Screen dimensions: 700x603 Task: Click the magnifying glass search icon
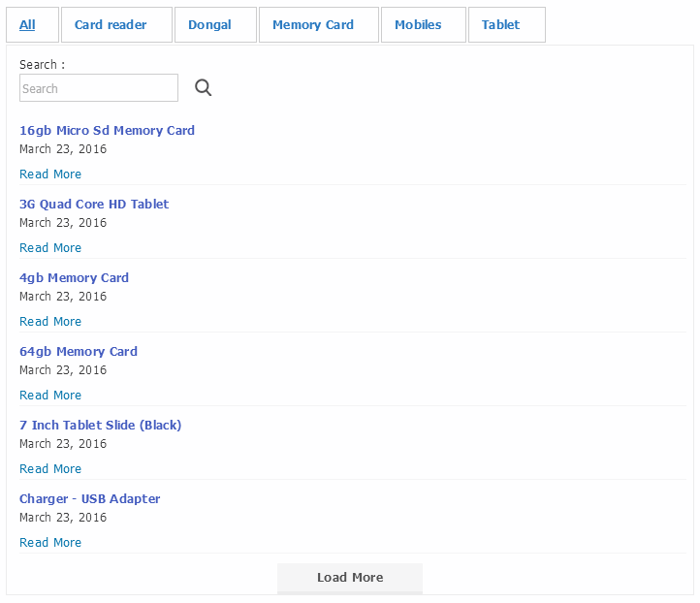point(203,88)
